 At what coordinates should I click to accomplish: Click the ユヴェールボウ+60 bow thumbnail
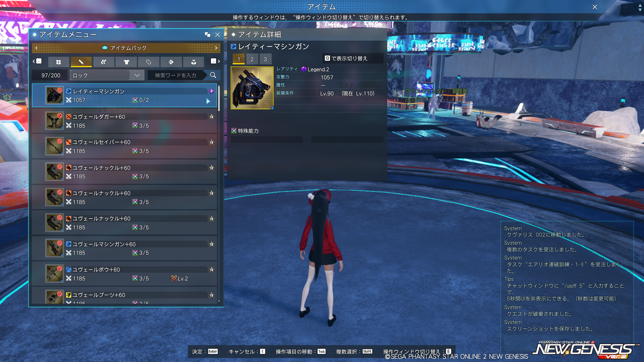point(54,274)
